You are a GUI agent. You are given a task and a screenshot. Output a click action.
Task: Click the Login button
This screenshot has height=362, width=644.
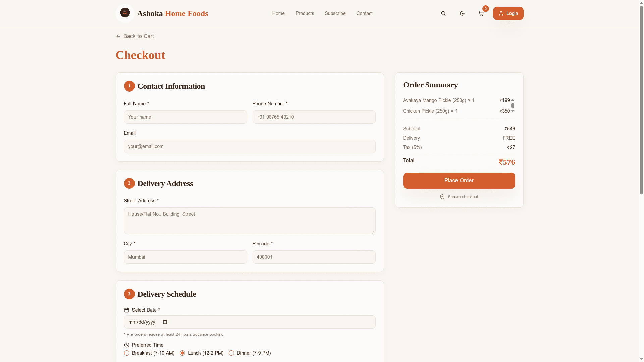click(x=508, y=13)
